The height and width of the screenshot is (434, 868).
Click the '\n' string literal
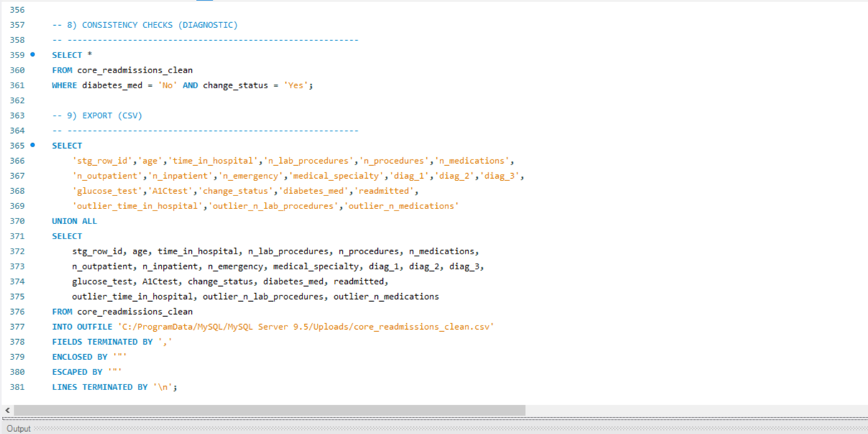point(163,387)
